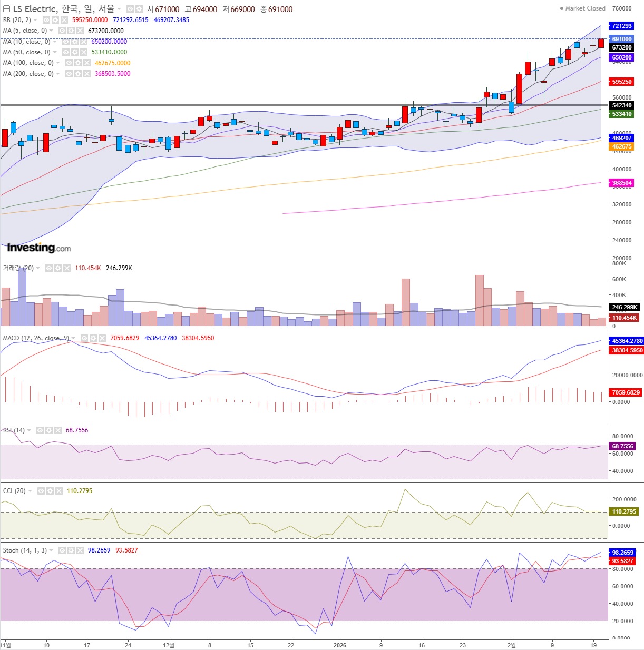
Task: Remove the MA (50, close, 0) indicator
Action: [84, 52]
